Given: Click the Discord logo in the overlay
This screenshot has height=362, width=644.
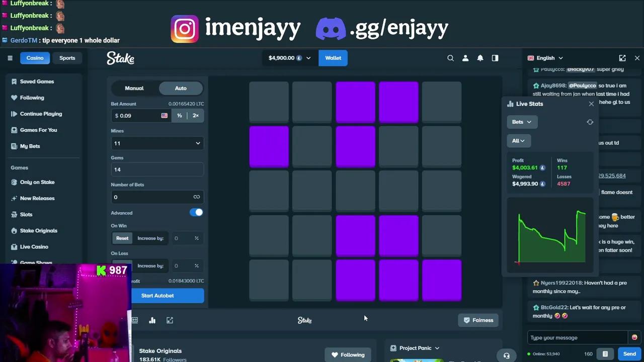Looking at the screenshot, I should coord(331,28).
